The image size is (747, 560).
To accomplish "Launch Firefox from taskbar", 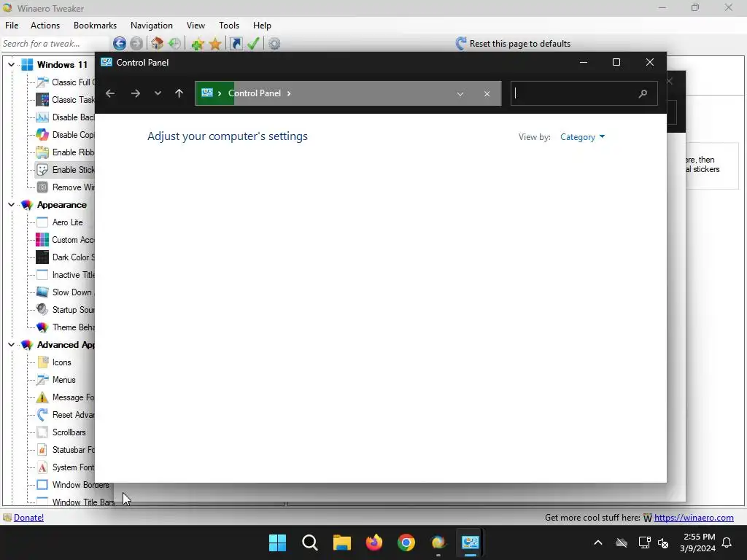I will click(x=374, y=542).
